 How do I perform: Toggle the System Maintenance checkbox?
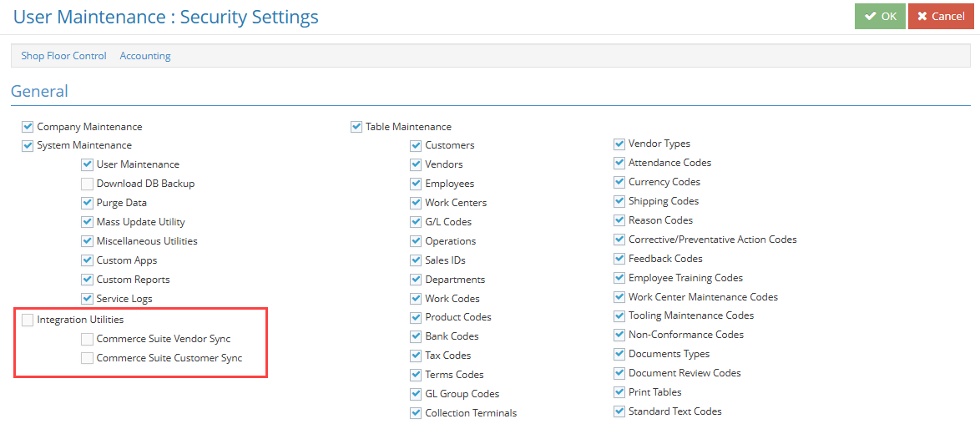tap(28, 145)
